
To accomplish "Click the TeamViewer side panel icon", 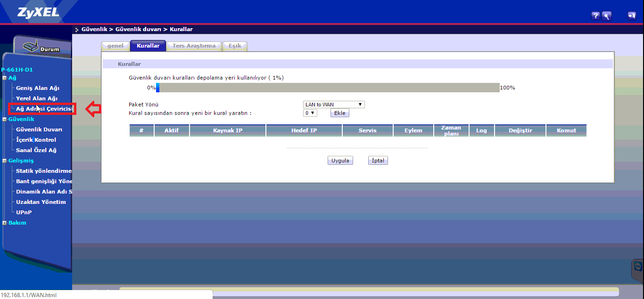I will (x=638, y=267).
